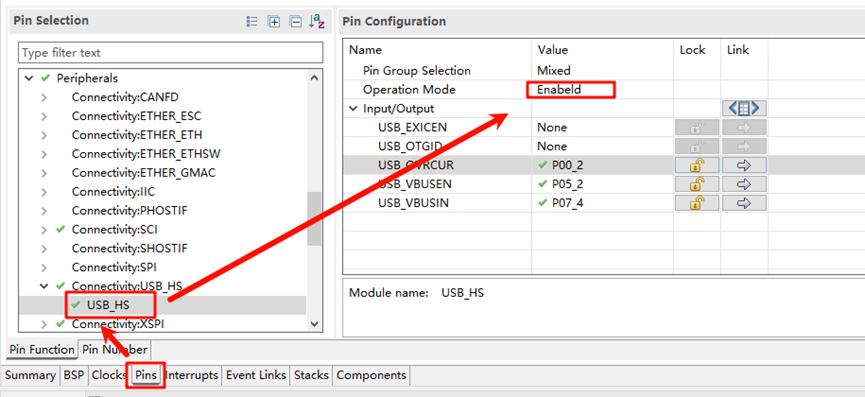Click the greyed link arrow for USB_OTGID
This screenshot has width=865, height=397.
[744, 146]
